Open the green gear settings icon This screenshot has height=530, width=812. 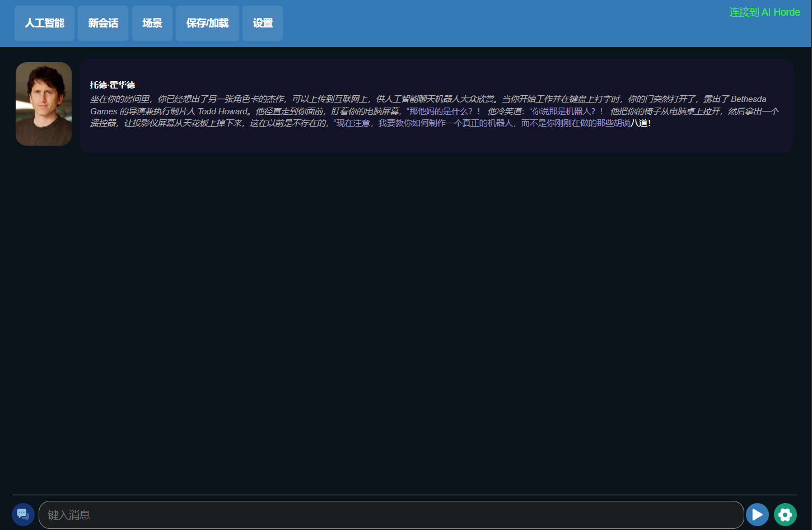785,514
